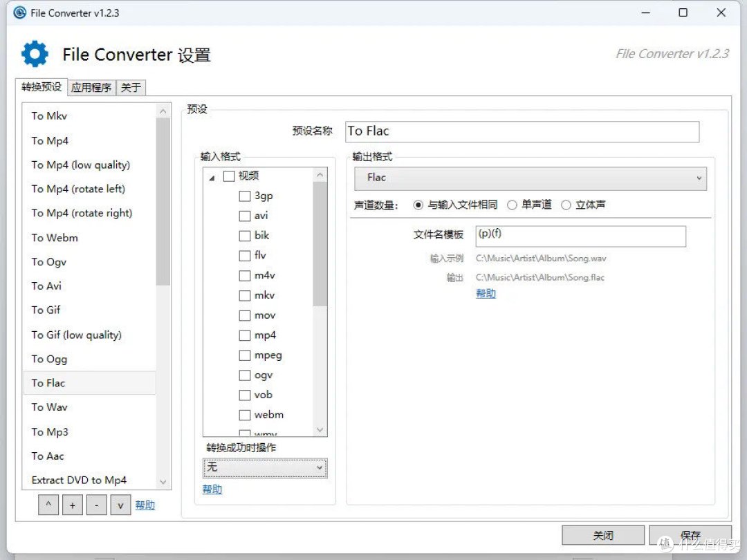
Task: Open the 关于 tab
Action: point(131,87)
